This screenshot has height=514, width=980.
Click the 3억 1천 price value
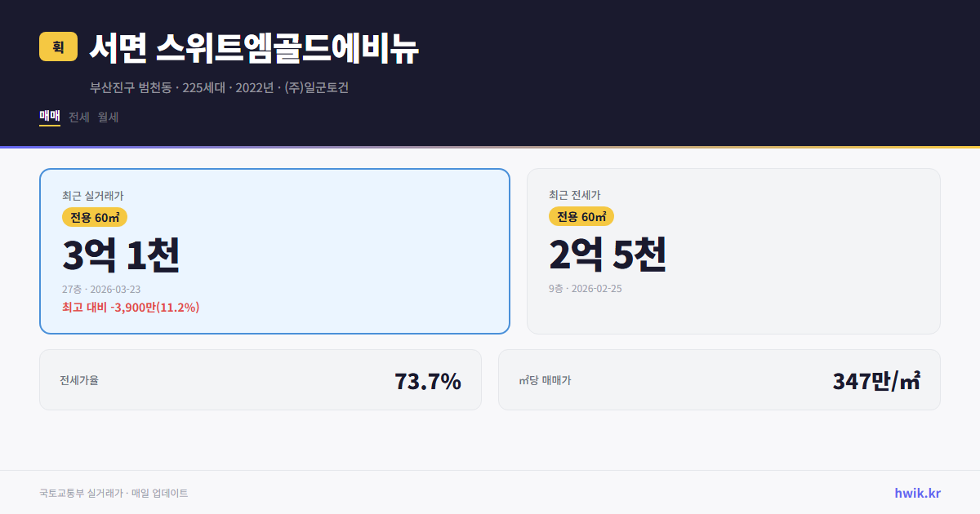point(122,255)
